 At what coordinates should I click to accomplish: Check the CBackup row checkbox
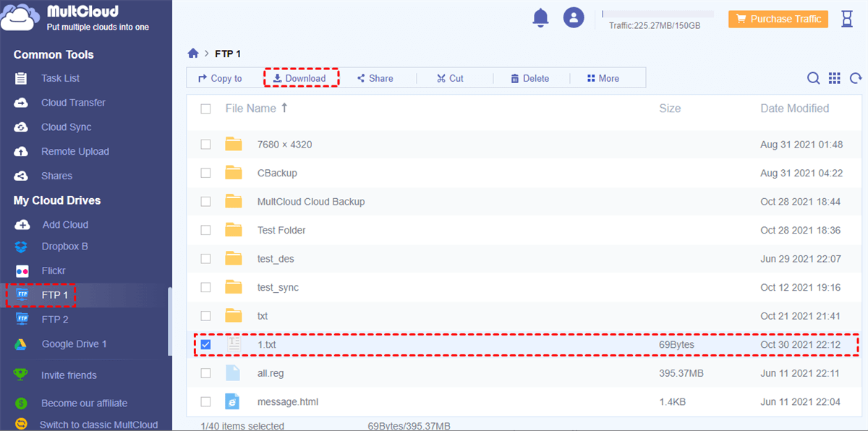205,173
